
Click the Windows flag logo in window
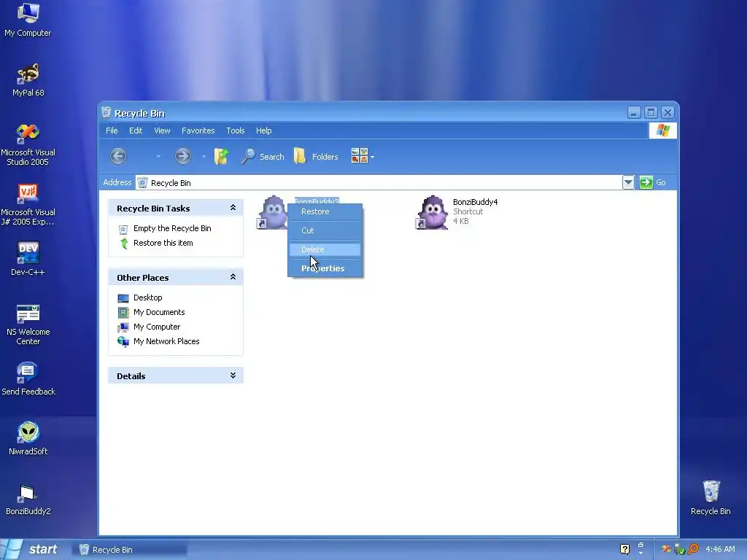pos(662,130)
